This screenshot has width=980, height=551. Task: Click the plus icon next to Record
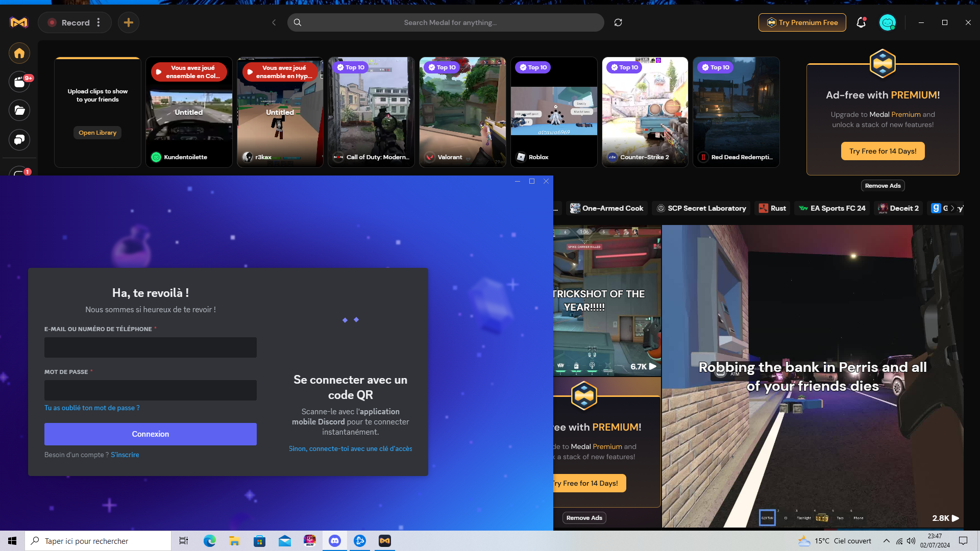pos(129,22)
